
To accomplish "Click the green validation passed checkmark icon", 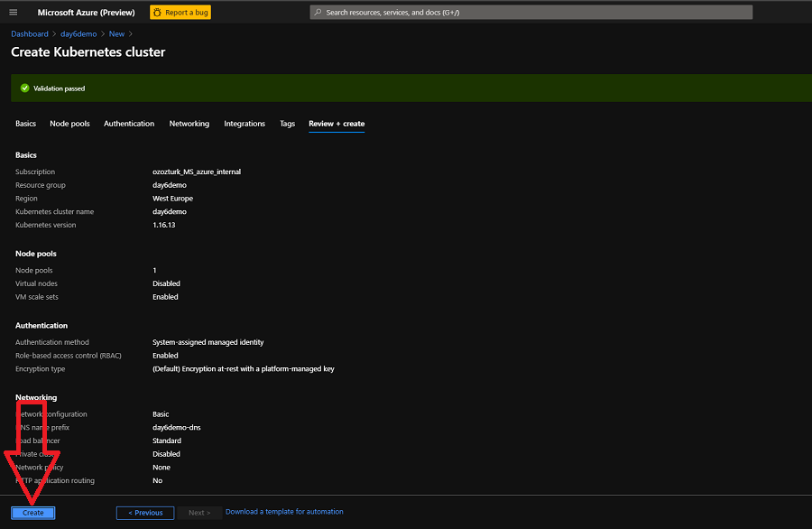I will pyautogui.click(x=24, y=88).
